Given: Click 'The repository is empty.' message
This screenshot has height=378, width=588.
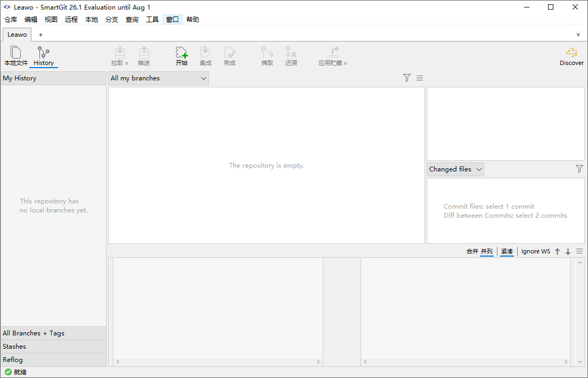Looking at the screenshot, I should [x=267, y=166].
